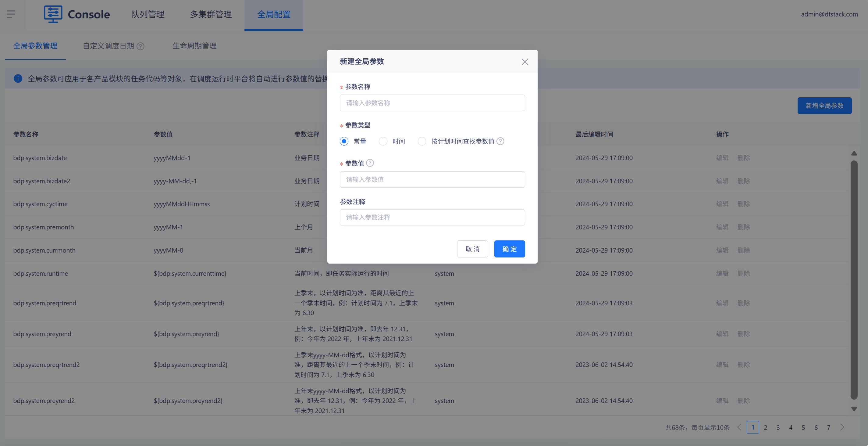868x446 pixels.
Task: Select current page 1 in pagination
Action: (753, 427)
